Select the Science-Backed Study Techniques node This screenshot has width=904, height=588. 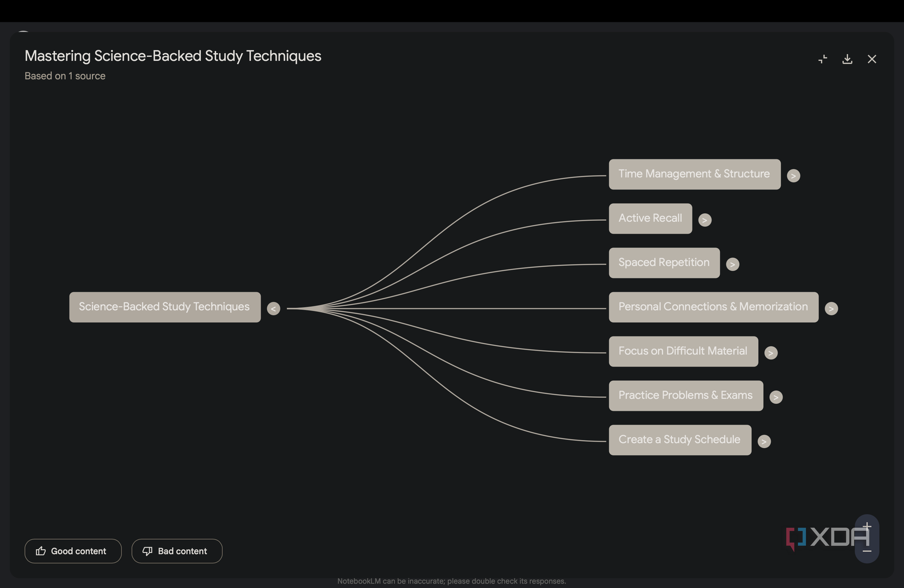click(x=164, y=307)
